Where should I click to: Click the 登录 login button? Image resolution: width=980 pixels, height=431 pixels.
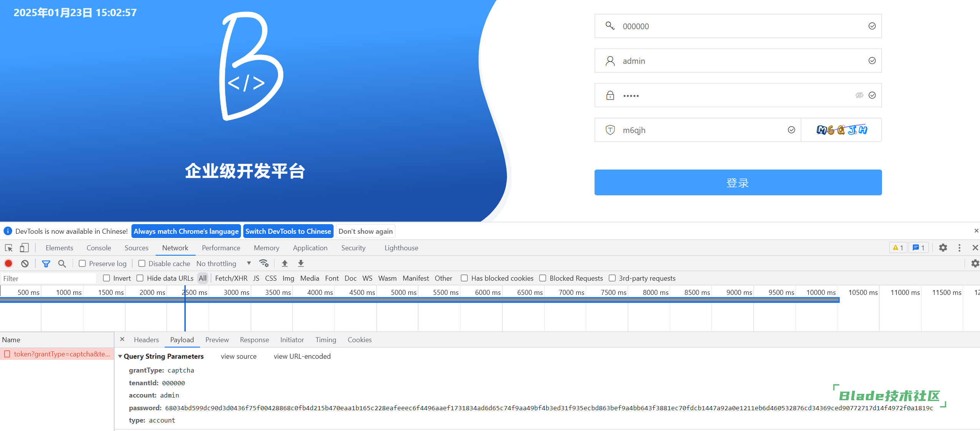point(738,182)
